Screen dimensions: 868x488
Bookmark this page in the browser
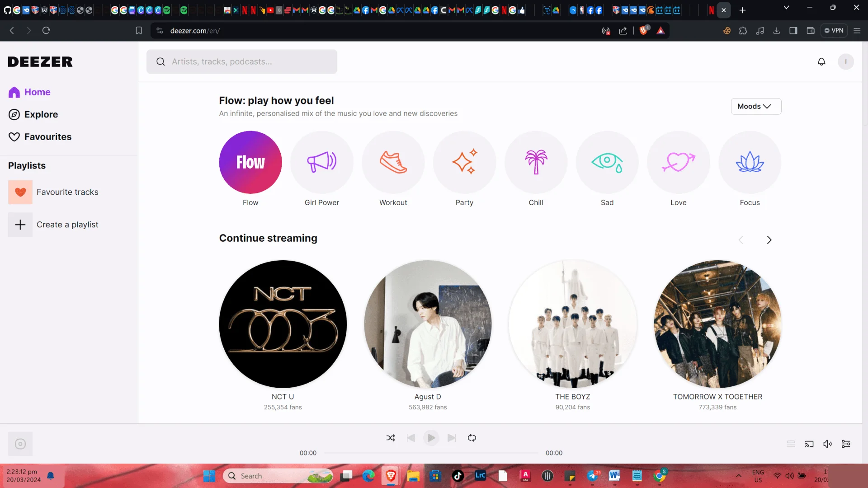click(x=139, y=30)
